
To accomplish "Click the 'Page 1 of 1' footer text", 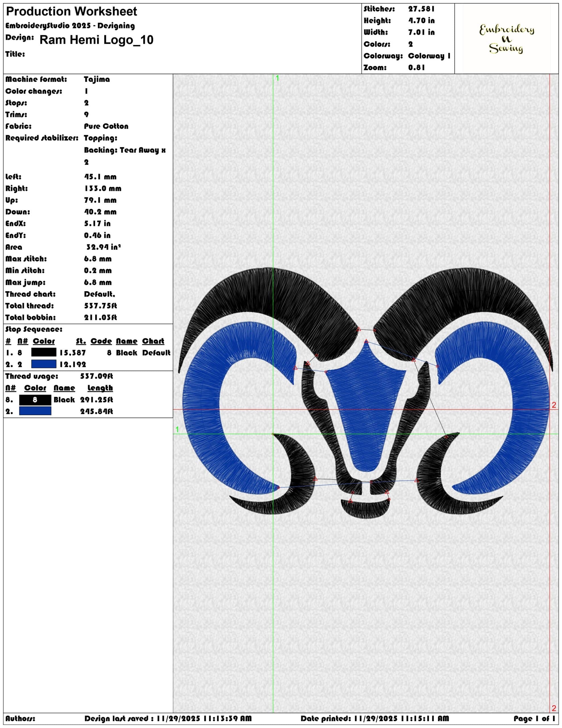I will point(534,719).
